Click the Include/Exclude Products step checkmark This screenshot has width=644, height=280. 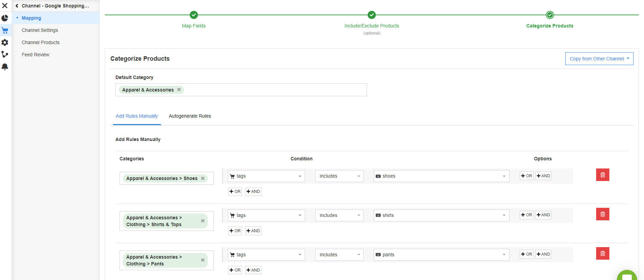372,15
